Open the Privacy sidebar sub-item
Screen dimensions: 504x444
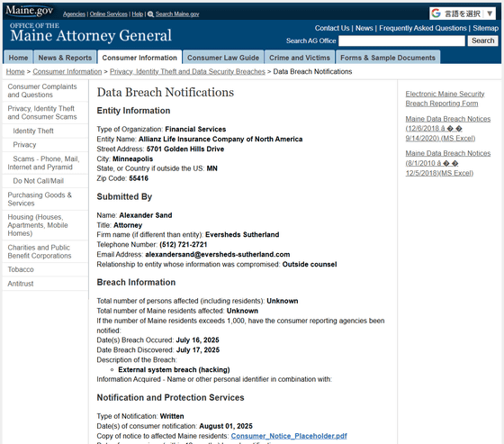pos(45,145)
